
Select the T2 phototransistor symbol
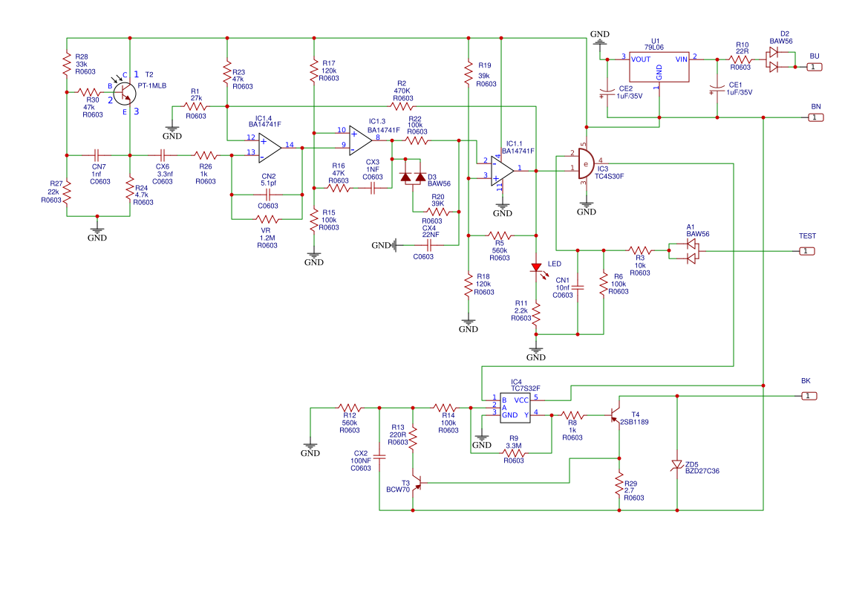pyautogui.click(x=125, y=93)
